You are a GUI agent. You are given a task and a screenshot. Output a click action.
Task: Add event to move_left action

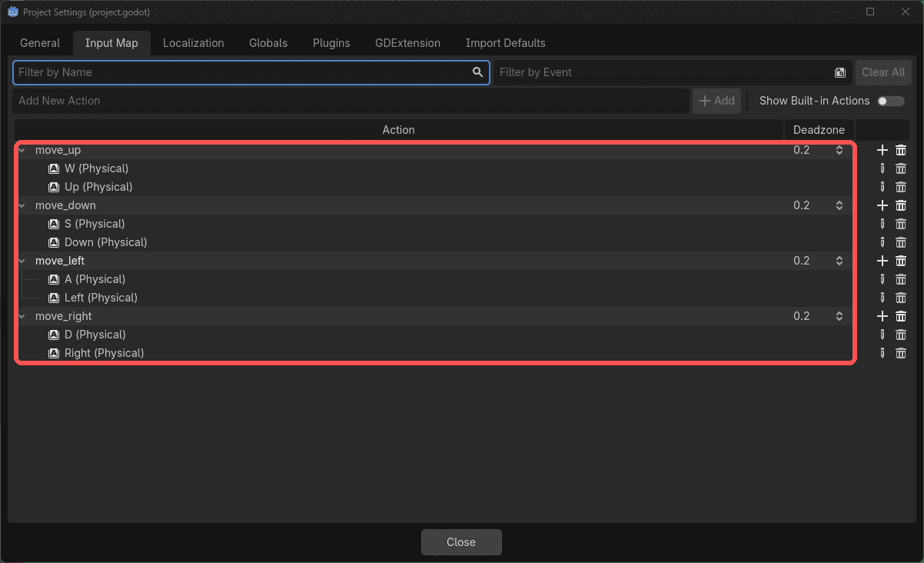point(882,261)
